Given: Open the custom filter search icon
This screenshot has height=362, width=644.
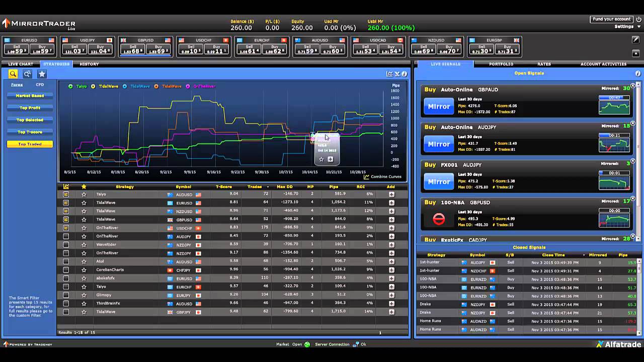Looking at the screenshot, I should tap(27, 74).
